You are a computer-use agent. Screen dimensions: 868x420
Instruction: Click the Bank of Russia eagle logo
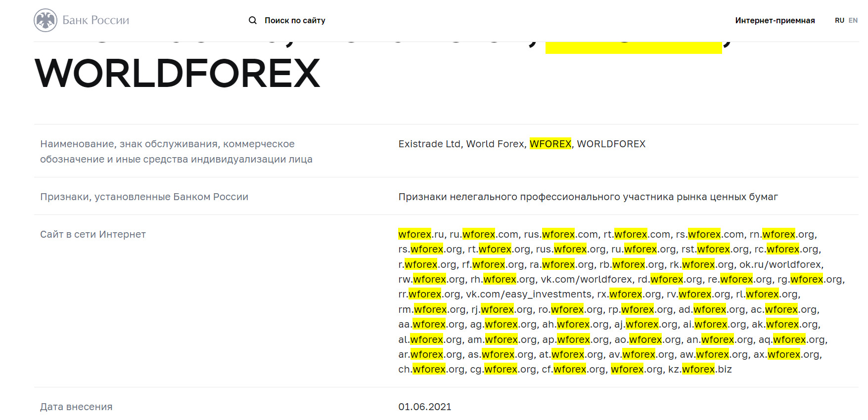46,20
